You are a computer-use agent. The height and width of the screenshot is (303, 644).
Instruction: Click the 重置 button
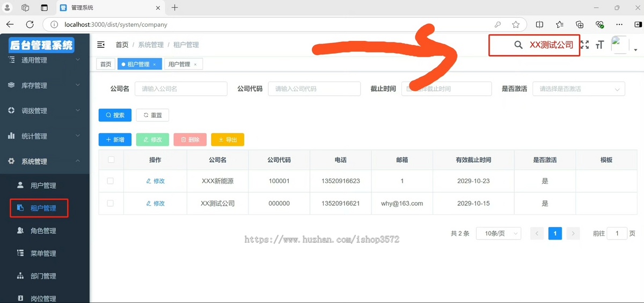(152, 115)
